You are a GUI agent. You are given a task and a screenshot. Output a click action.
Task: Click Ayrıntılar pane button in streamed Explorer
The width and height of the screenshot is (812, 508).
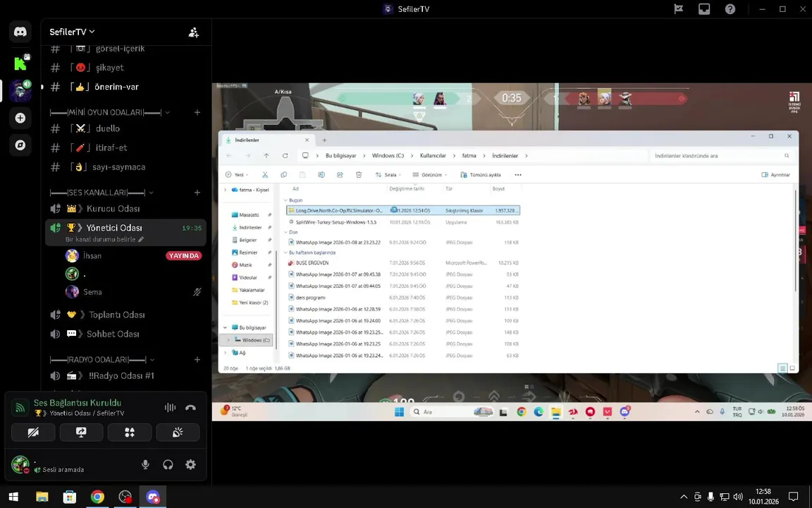click(776, 175)
